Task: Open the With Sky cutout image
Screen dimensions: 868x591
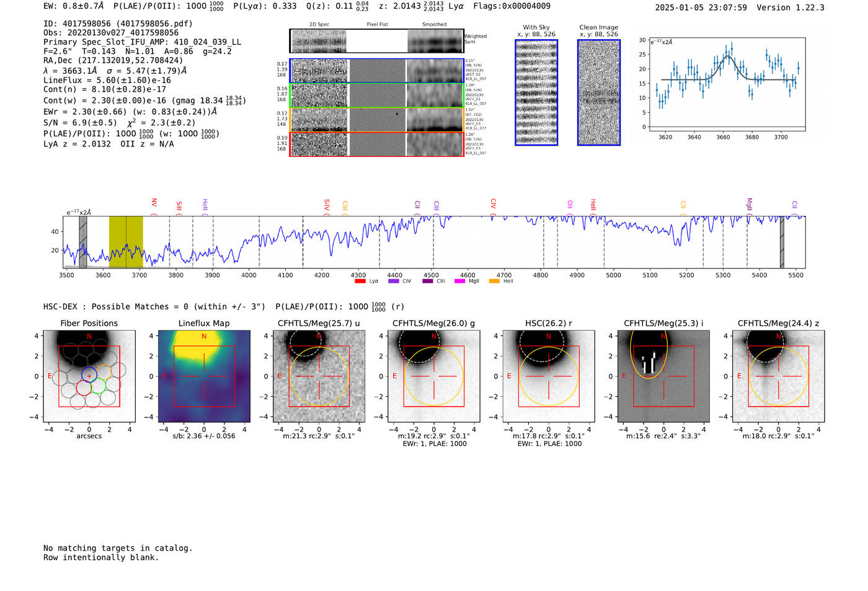Action: tap(536, 92)
